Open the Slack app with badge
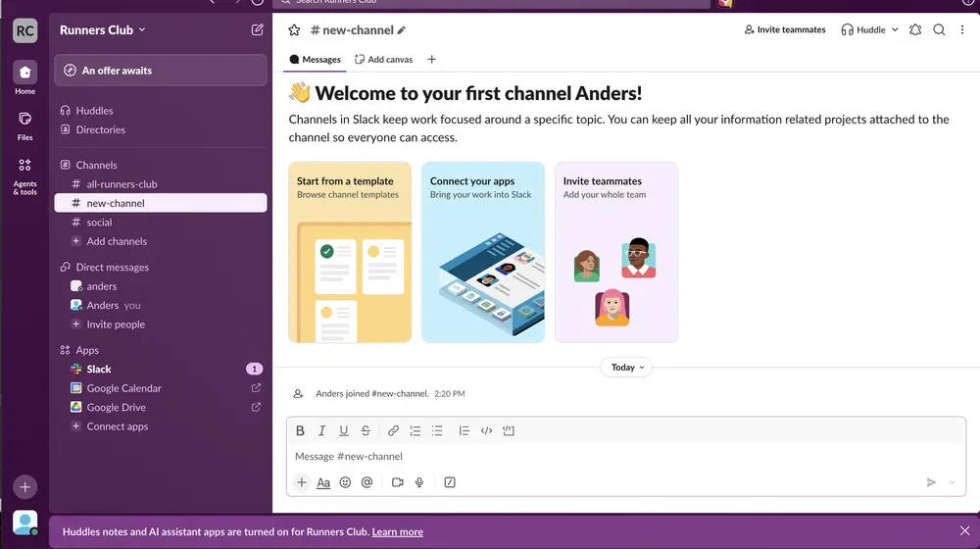Screen dimensions: 980x549 click(161, 369)
